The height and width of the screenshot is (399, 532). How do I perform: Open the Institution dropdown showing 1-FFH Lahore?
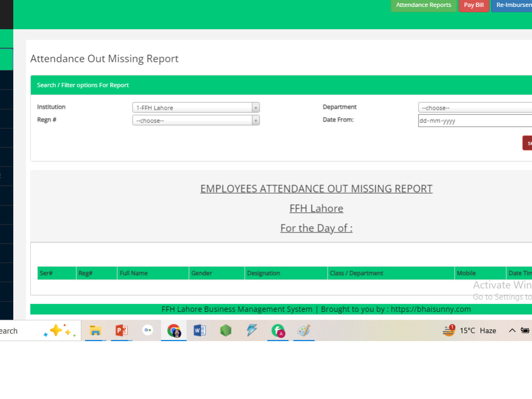click(x=196, y=107)
